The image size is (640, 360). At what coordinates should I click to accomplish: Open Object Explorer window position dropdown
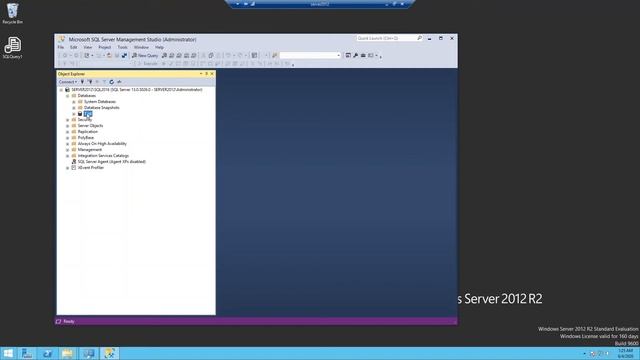[x=201, y=74]
